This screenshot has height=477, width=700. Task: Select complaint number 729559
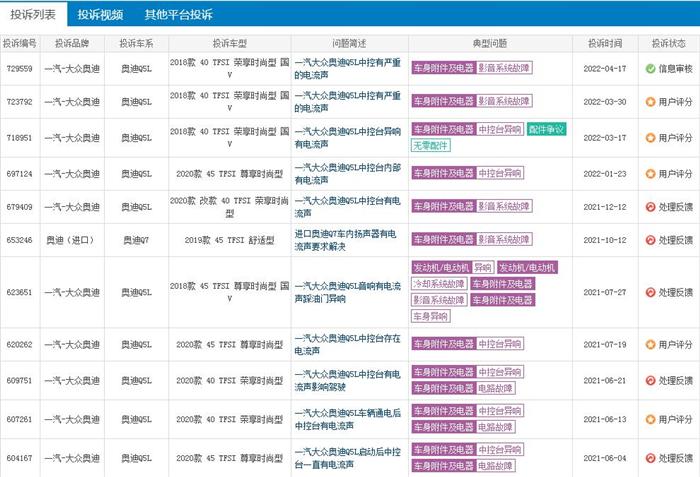[x=20, y=69]
